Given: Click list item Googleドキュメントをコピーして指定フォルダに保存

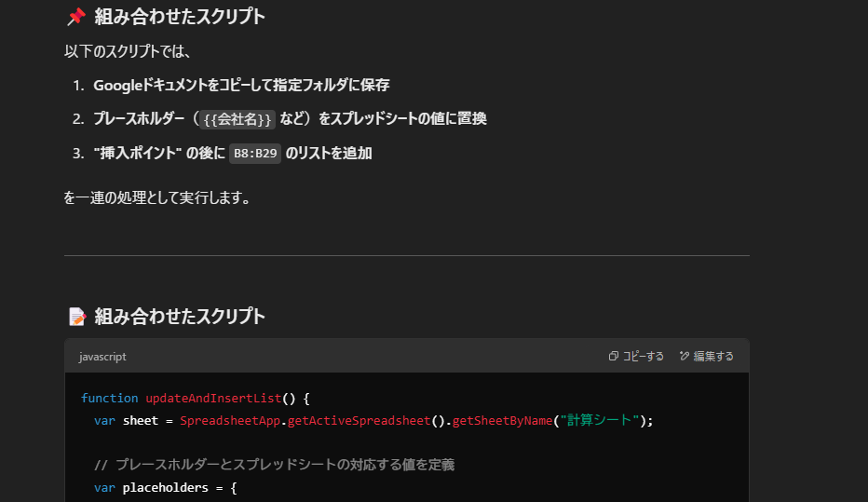Looking at the screenshot, I should (241, 86).
